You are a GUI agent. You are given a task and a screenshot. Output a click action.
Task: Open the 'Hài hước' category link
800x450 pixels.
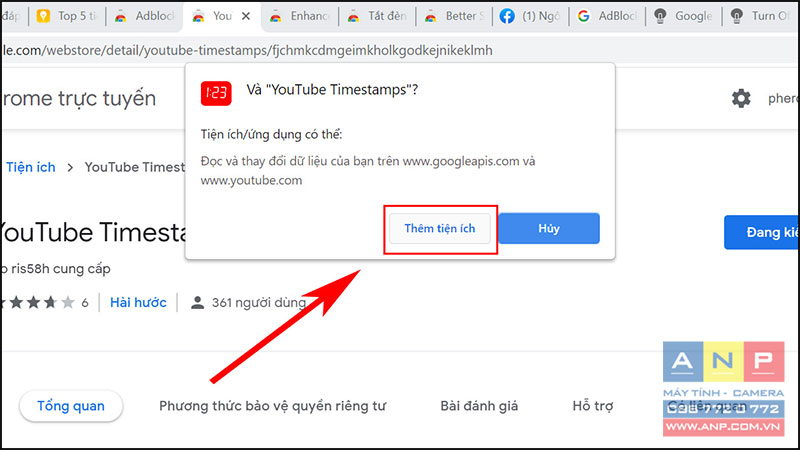138,303
